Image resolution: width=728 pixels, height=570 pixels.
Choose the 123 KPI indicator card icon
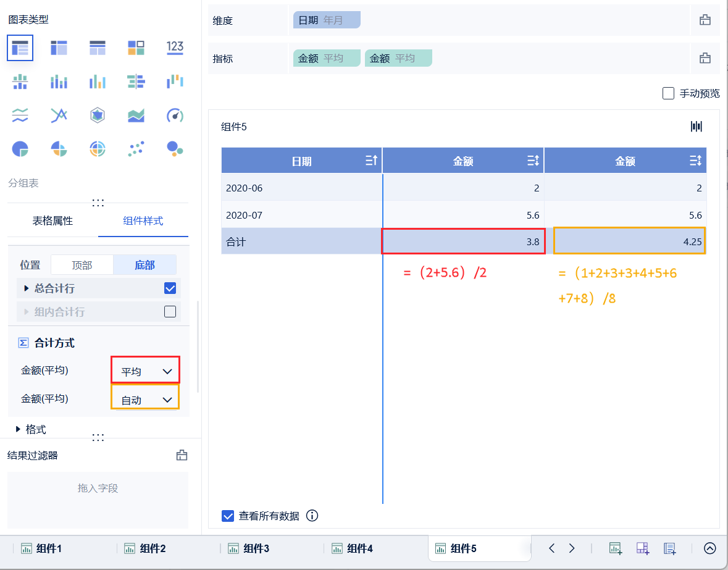point(175,48)
